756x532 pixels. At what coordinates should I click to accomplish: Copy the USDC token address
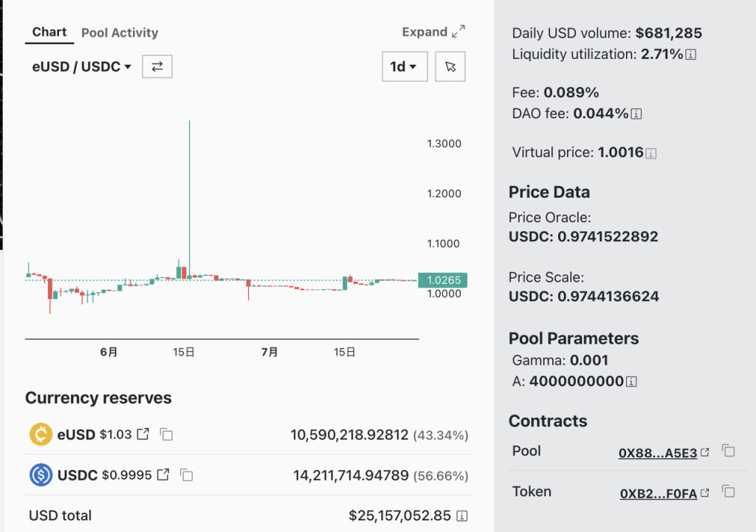point(187,475)
